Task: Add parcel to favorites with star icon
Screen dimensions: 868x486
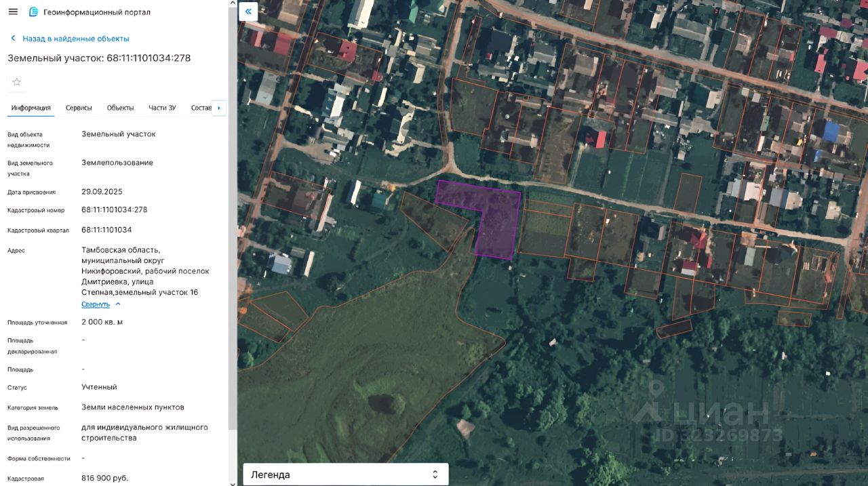Action: pos(17,82)
